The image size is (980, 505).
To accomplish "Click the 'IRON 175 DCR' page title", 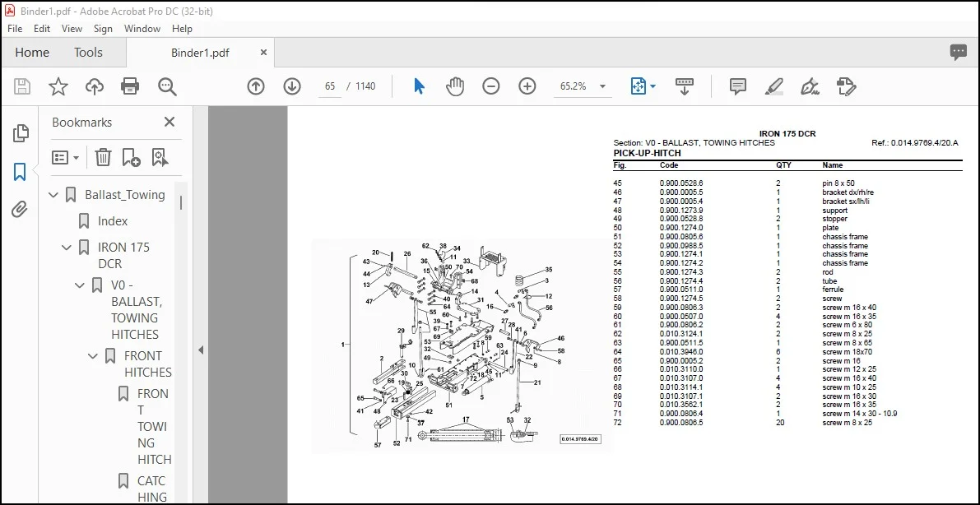I will pyautogui.click(x=787, y=134).
